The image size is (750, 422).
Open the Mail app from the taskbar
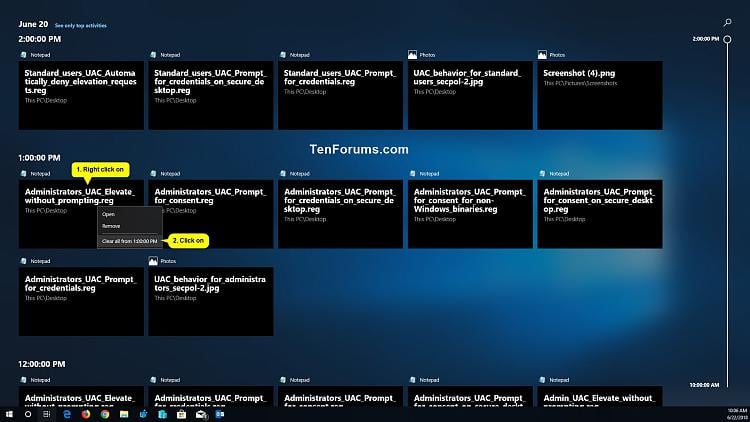point(201,414)
